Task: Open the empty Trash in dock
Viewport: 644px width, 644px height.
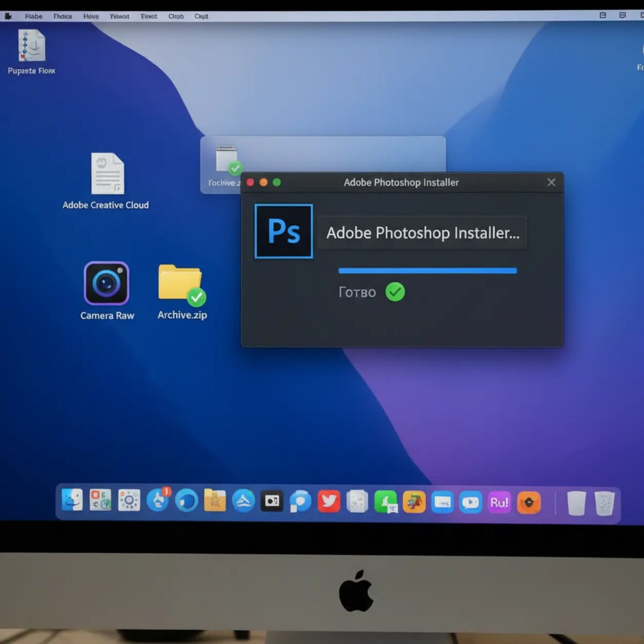Action: (x=576, y=503)
